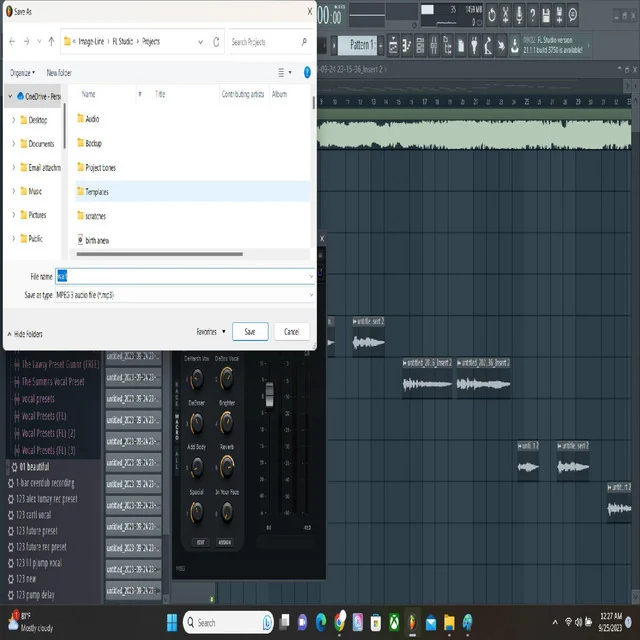The height and width of the screenshot is (640, 640).
Task: Click the tempo tapper figure icon
Action: (x=488, y=45)
